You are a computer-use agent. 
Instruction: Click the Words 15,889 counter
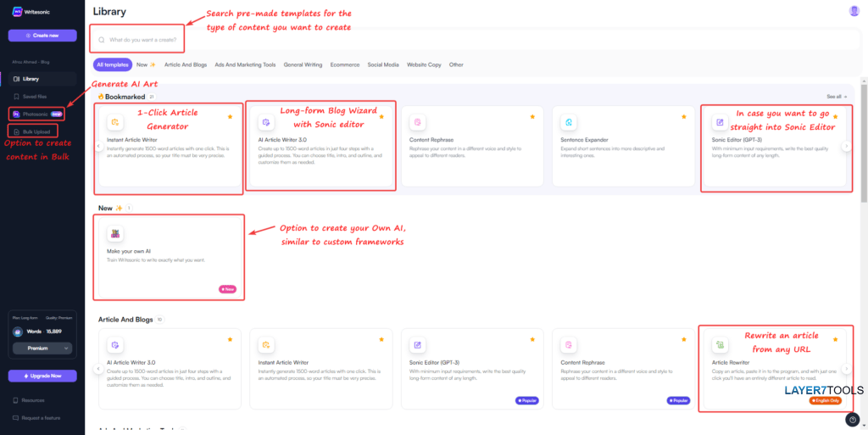44,332
